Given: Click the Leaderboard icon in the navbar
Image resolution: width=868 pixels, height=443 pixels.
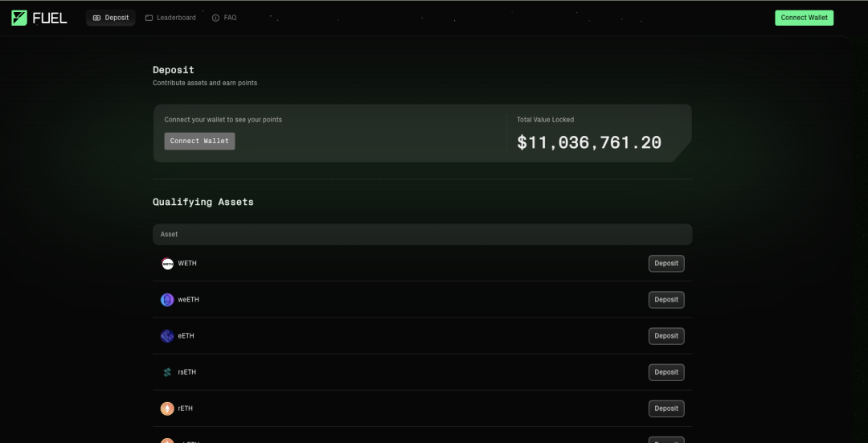Looking at the screenshot, I should 149,18.
